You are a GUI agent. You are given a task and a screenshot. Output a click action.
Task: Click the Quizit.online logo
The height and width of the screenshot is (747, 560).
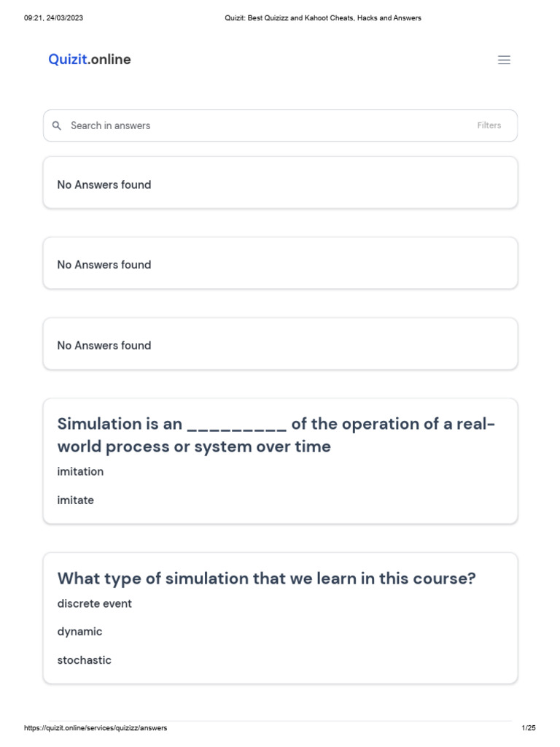[x=90, y=60]
